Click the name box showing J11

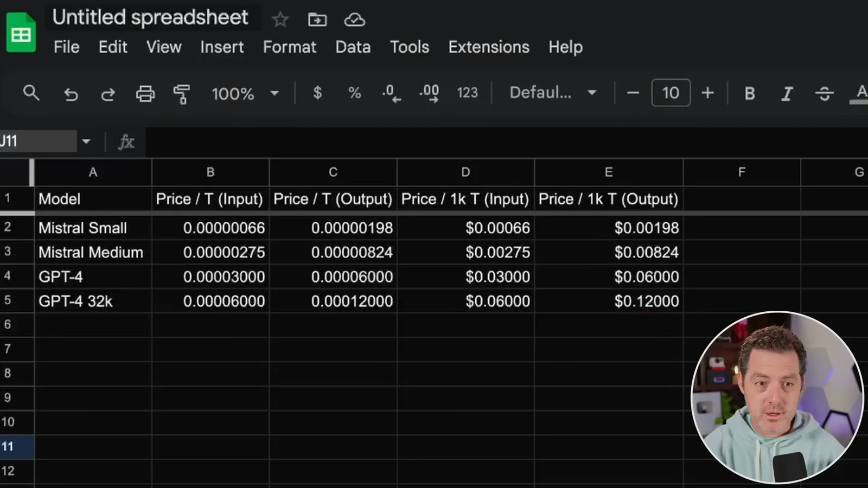[x=37, y=142]
